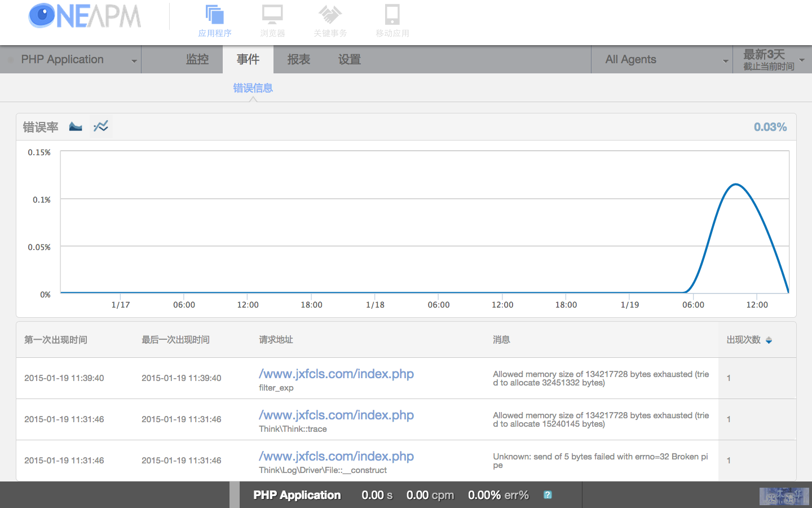Select the 错误信息 sub-tab
The width and height of the screenshot is (812, 508).
[x=253, y=88]
